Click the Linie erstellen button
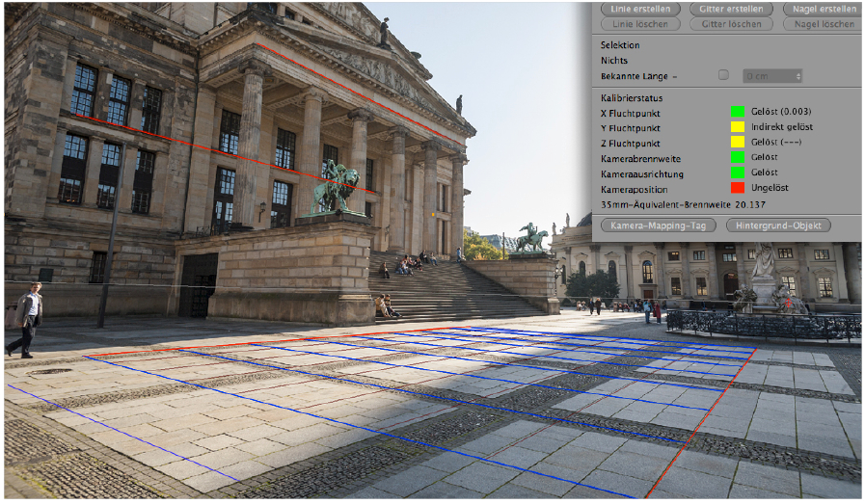This screenshot has width=865, height=504. [x=640, y=9]
